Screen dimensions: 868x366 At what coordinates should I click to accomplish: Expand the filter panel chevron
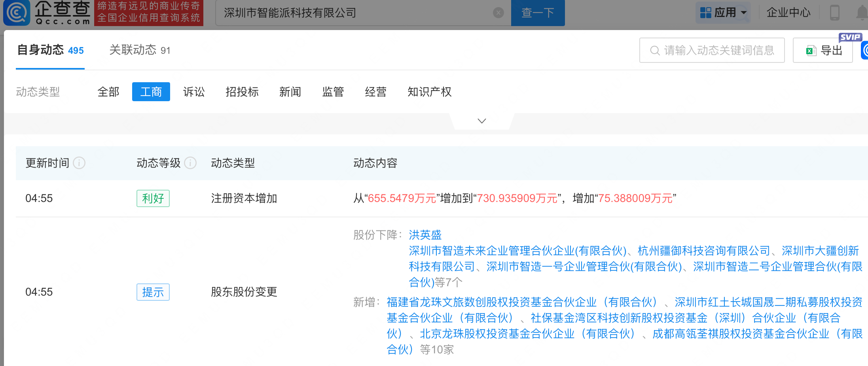(481, 121)
